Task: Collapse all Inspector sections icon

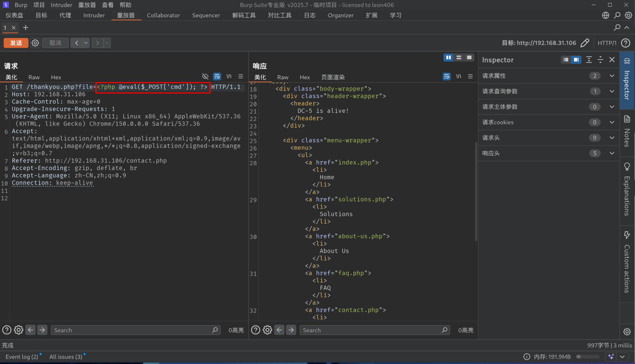Action: click(600, 60)
